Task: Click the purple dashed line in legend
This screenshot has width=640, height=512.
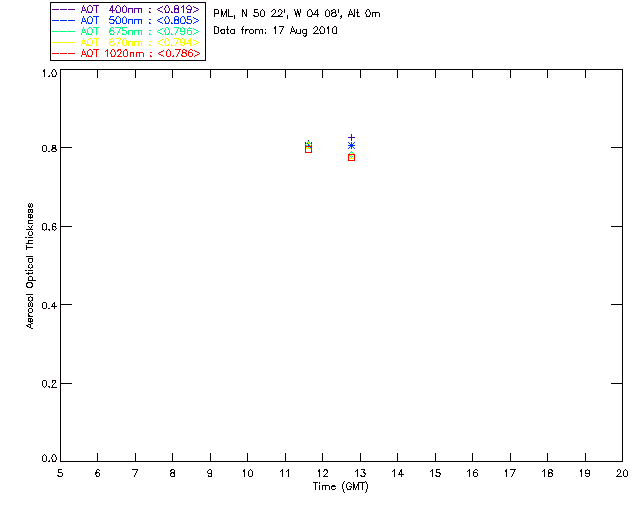Action: 64,9
